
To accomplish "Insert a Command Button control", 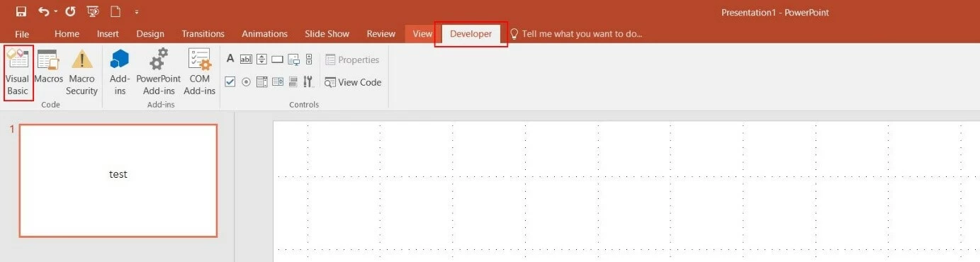I will point(277,59).
